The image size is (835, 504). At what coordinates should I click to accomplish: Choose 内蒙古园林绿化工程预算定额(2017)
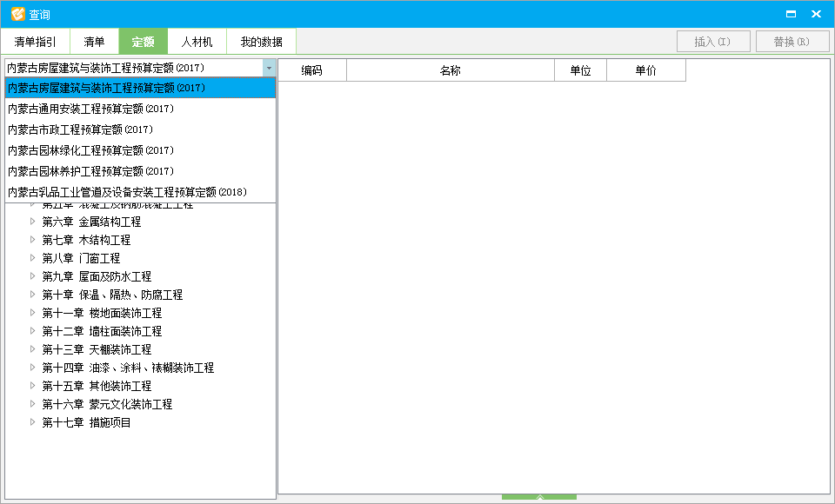[x=140, y=150]
